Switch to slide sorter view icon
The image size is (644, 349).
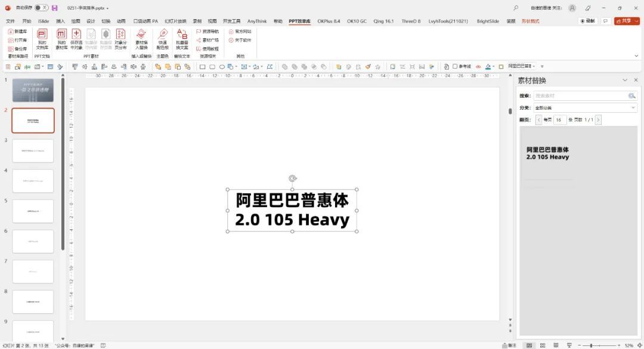point(543,345)
